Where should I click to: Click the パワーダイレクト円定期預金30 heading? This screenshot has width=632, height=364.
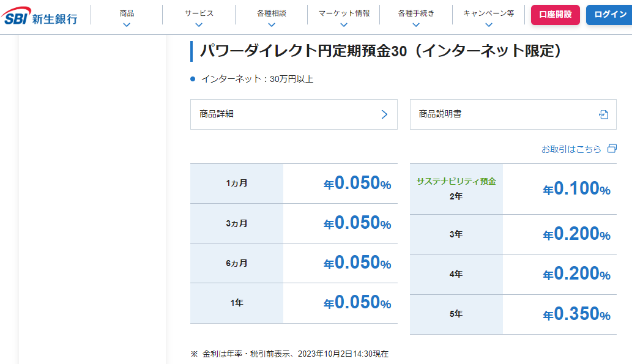pyautogui.click(x=380, y=51)
